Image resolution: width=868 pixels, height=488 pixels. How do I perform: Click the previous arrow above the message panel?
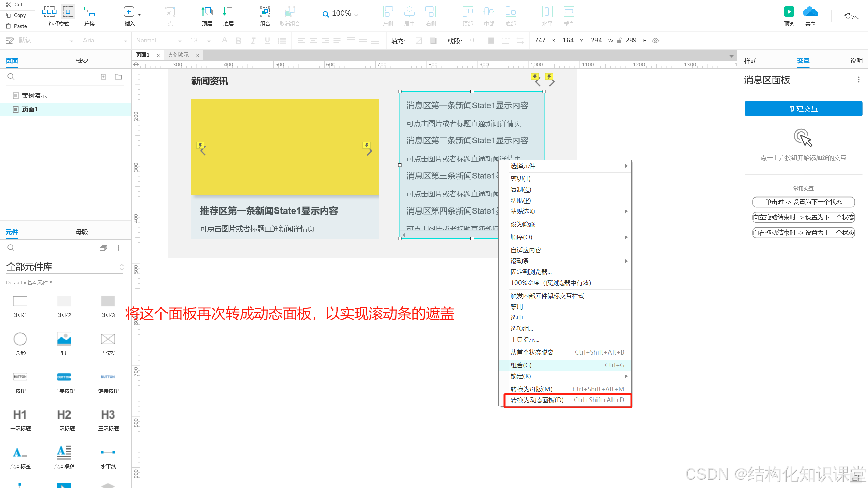coord(538,82)
